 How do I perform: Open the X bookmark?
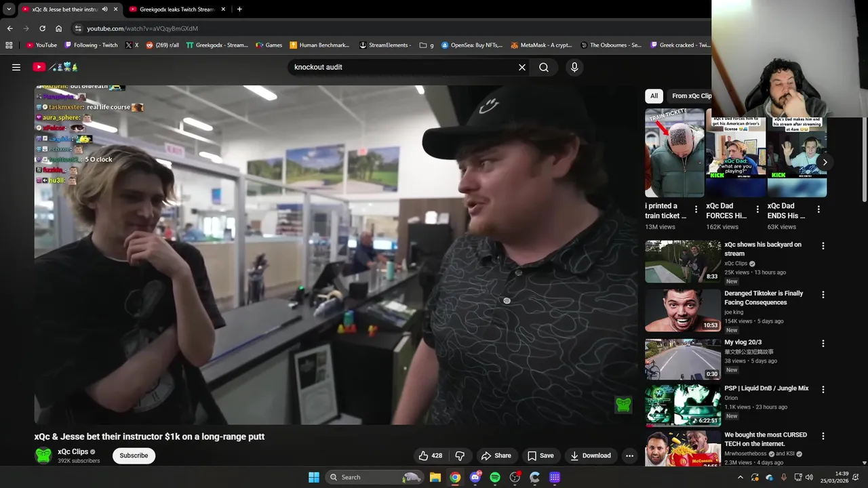pos(132,45)
